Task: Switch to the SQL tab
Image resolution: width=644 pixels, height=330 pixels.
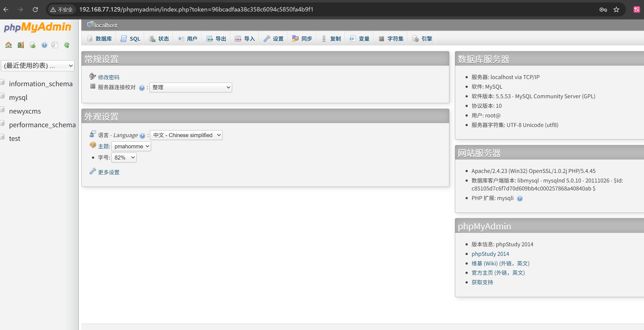Action: [x=131, y=39]
